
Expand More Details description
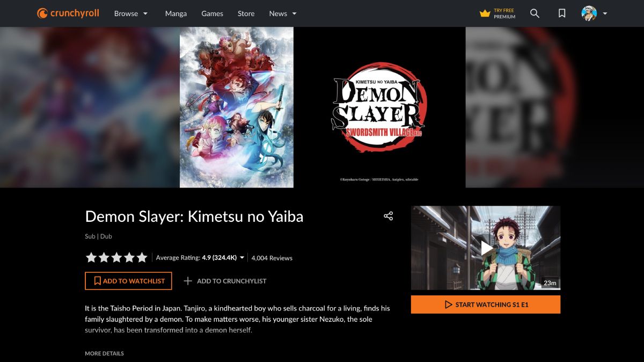104,353
